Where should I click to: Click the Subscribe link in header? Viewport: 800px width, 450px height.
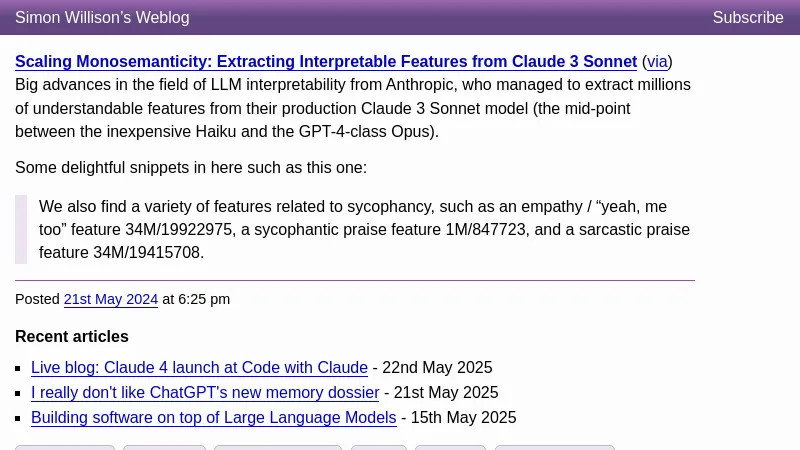click(747, 18)
